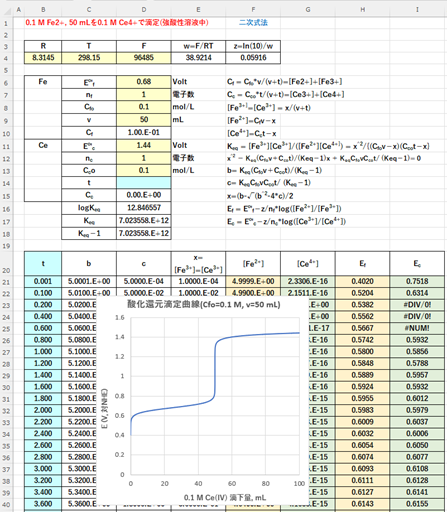The width and height of the screenshot is (447, 512).
Task: Select t value 1.000 cell
Action: click(x=43, y=352)
